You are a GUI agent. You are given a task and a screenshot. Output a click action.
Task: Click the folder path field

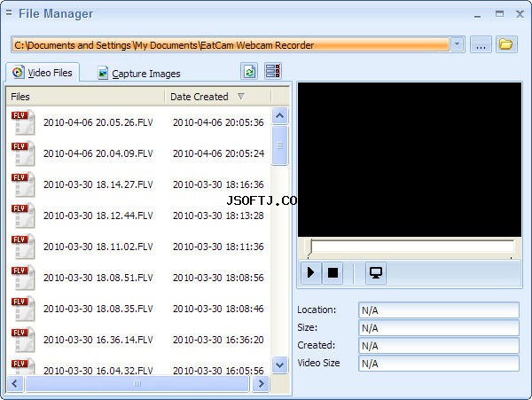[x=231, y=44]
